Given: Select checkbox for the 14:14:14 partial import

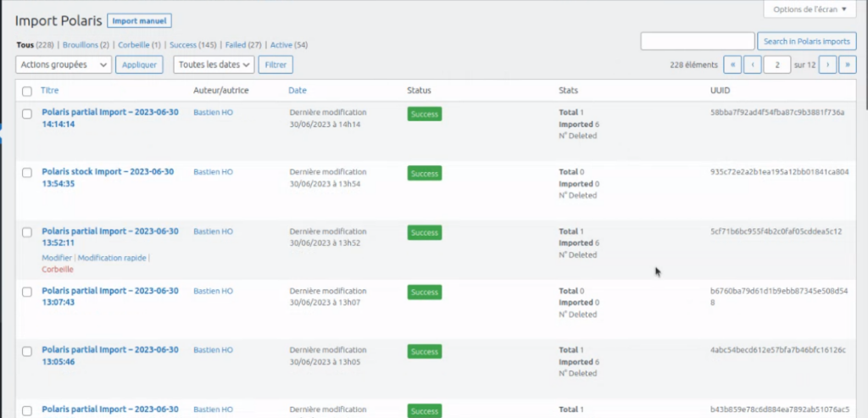Looking at the screenshot, I should 27,113.
